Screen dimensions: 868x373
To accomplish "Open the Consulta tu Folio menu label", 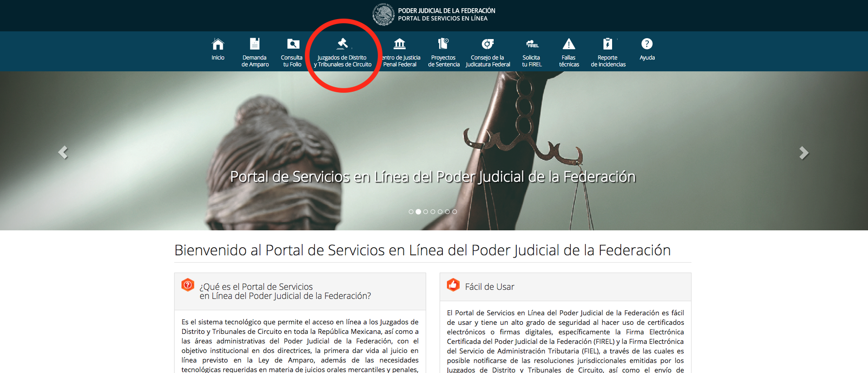I will 292,61.
